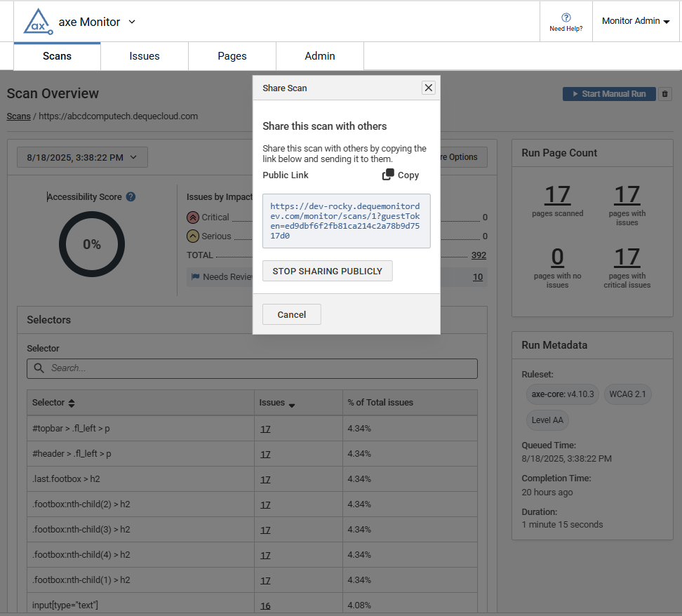Open the Monitor Admin user menu
This screenshot has height=616, width=682.
pyautogui.click(x=635, y=21)
